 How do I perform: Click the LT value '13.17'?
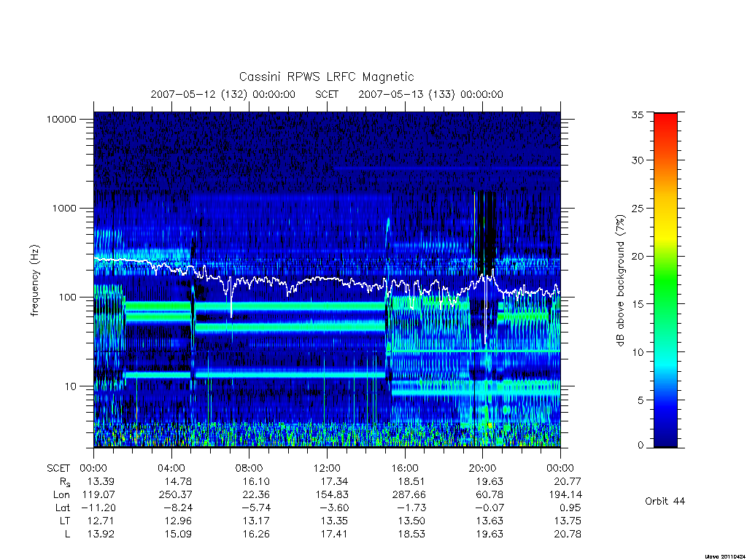[257, 521]
